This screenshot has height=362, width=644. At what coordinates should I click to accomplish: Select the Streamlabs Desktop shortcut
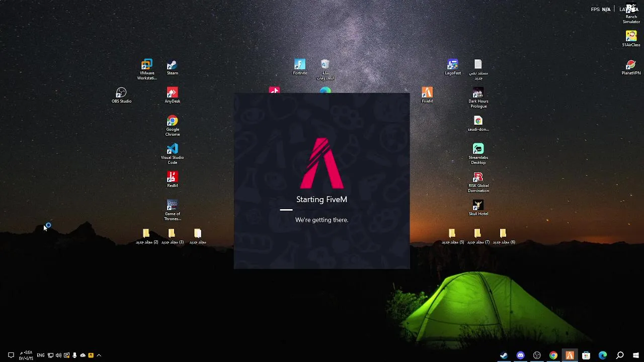click(x=478, y=154)
